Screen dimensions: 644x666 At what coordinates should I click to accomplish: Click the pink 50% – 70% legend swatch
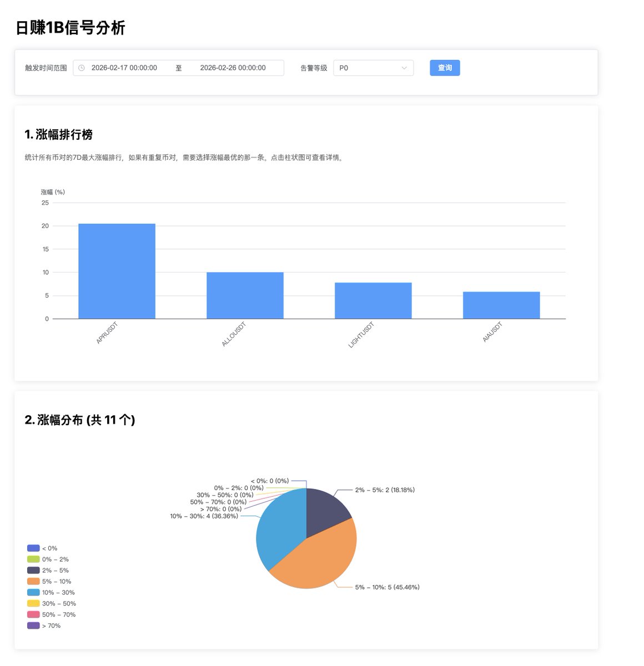point(33,614)
